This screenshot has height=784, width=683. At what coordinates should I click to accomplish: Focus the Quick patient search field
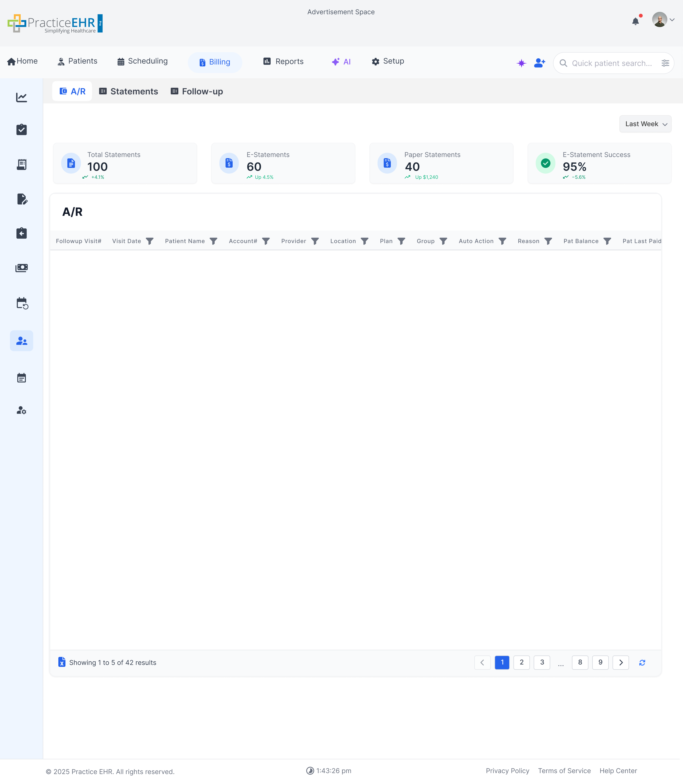pos(611,63)
